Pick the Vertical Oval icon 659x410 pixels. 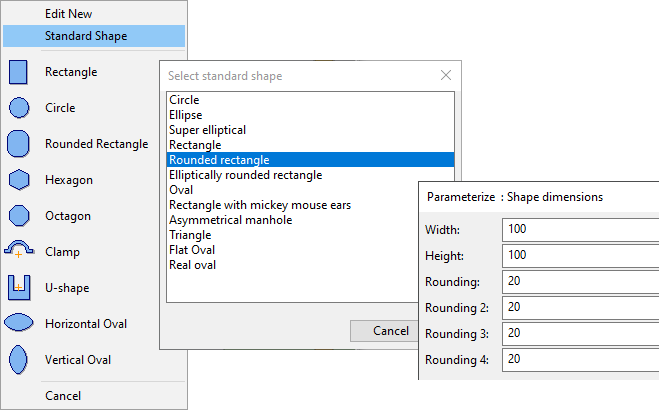point(18,360)
